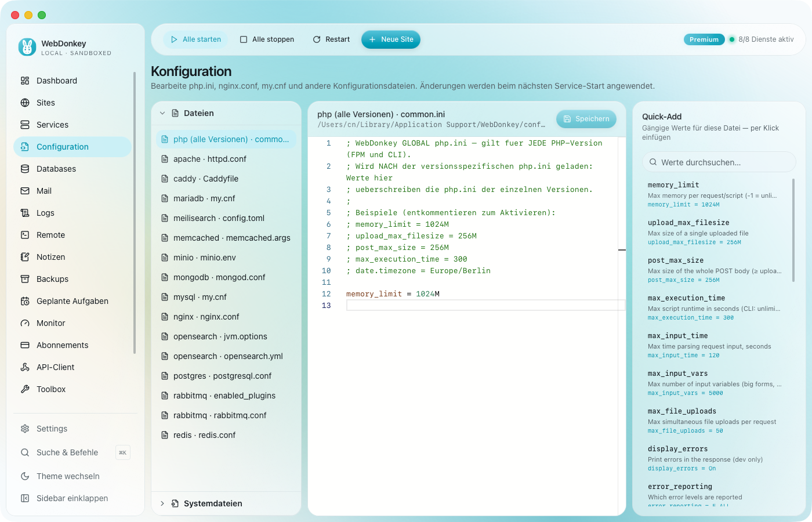Click the Settings gear icon
The image size is (812, 522).
point(25,429)
